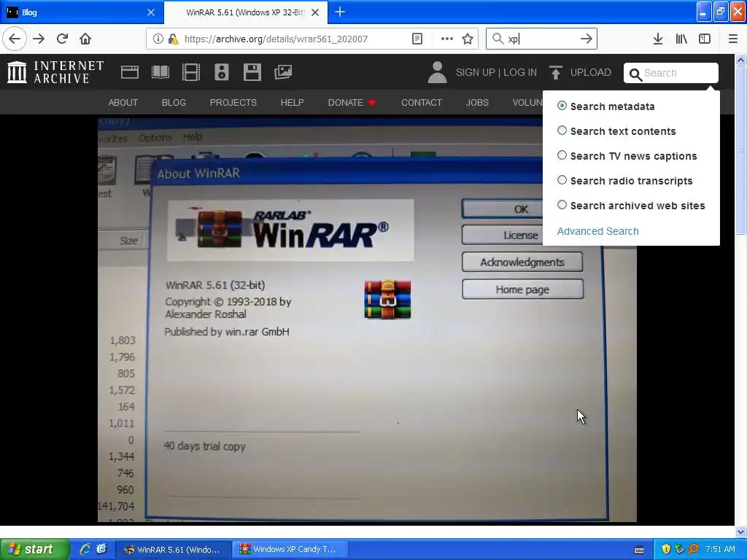
Task: Open the page actions three-dot menu
Action: click(x=447, y=39)
